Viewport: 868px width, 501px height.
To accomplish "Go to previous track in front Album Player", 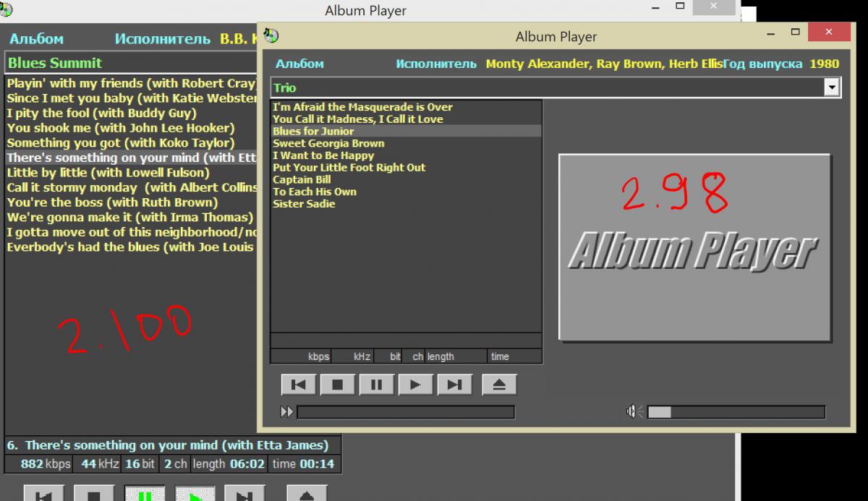I will [298, 385].
